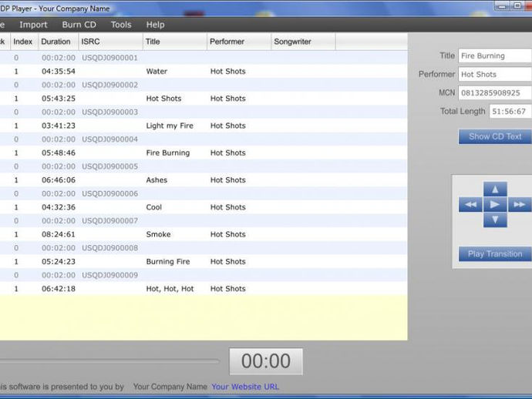Click Hot Shots performer in Smoke row
The width and height of the screenshot is (532, 399).
(x=228, y=234)
